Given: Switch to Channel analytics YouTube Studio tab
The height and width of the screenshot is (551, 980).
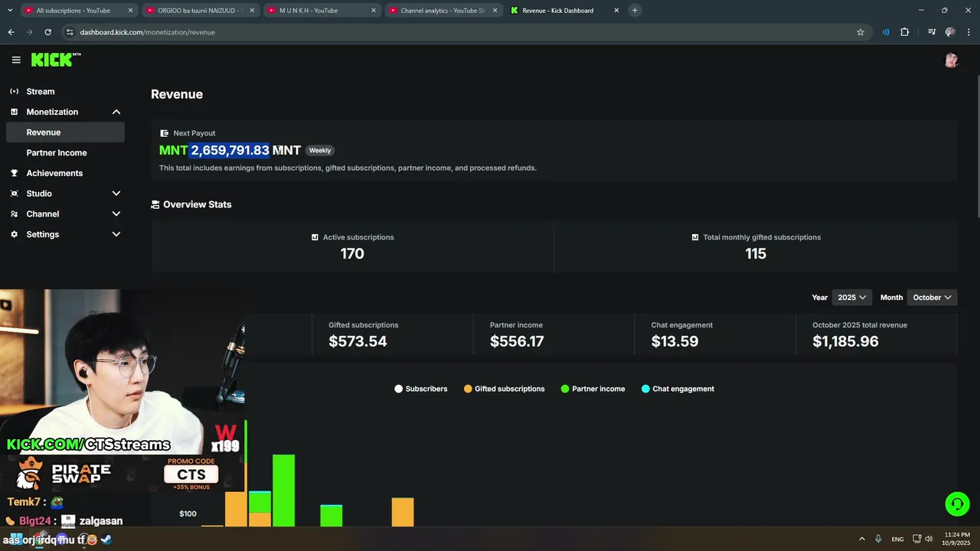Looking at the screenshot, I should [443, 11].
